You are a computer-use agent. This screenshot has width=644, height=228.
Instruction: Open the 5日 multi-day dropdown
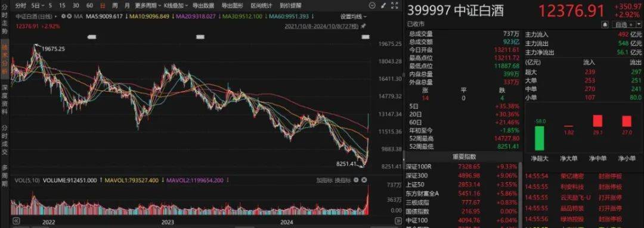tap(38, 6)
